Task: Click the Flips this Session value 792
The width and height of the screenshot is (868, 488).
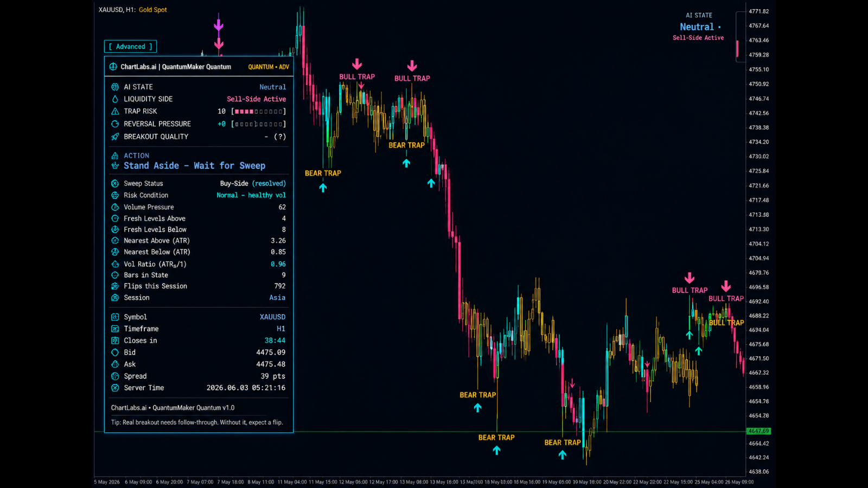Action: [x=280, y=286]
